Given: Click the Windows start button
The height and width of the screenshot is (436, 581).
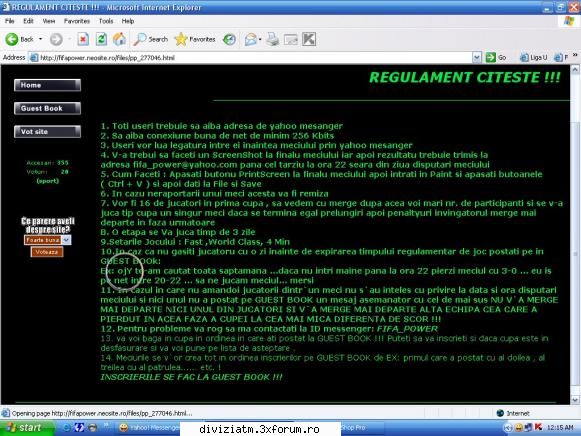Looking at the screenshot, I should pyautogui.click(x=26, y=428).
